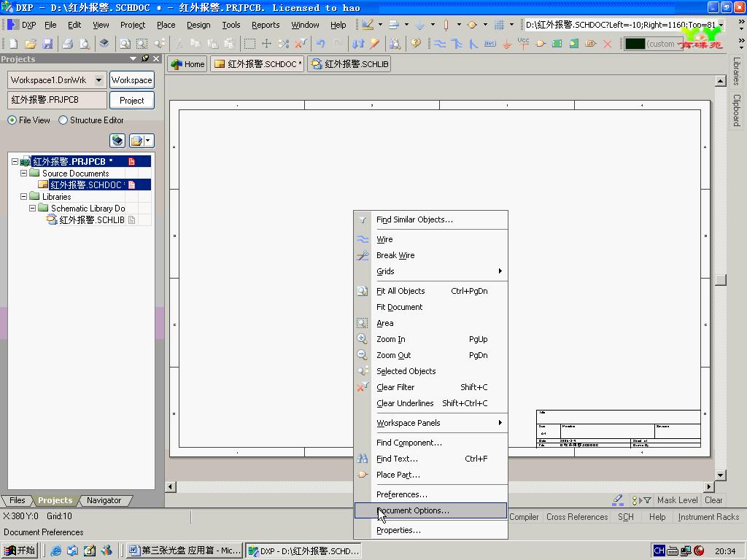Pick the move selection crosshair tool
747x560 pixels.
click(x=266, y=44)
